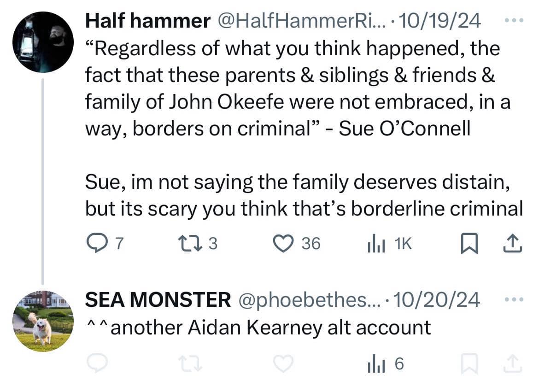Image resolution: width=539 pixels, height=392 pixels.
Task: Like Half hammer's tweet
Action: click(283, 243)
